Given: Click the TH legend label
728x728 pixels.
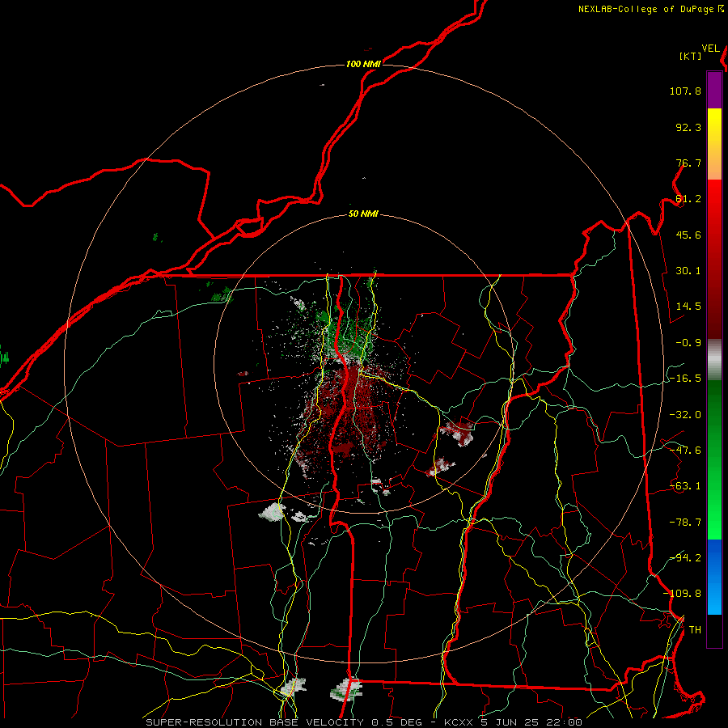Looking at the screenshot, I should (x=695, y=630).
